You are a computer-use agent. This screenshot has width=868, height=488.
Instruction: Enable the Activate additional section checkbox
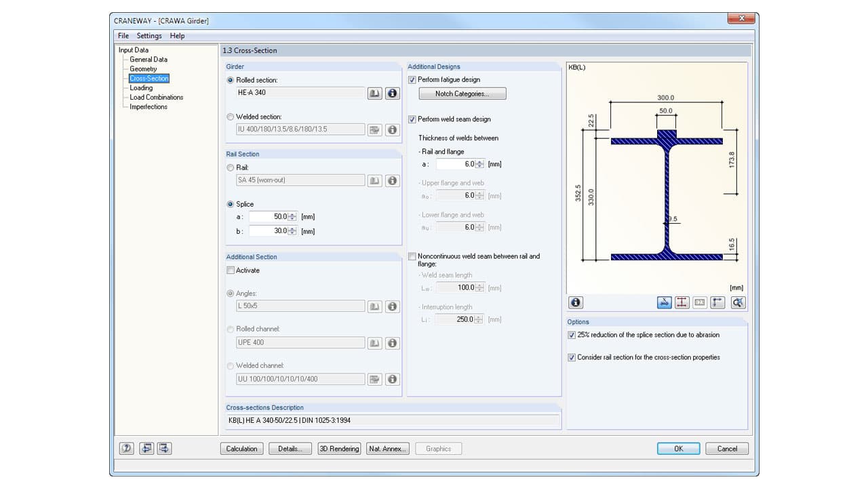(x=231, y=270)
